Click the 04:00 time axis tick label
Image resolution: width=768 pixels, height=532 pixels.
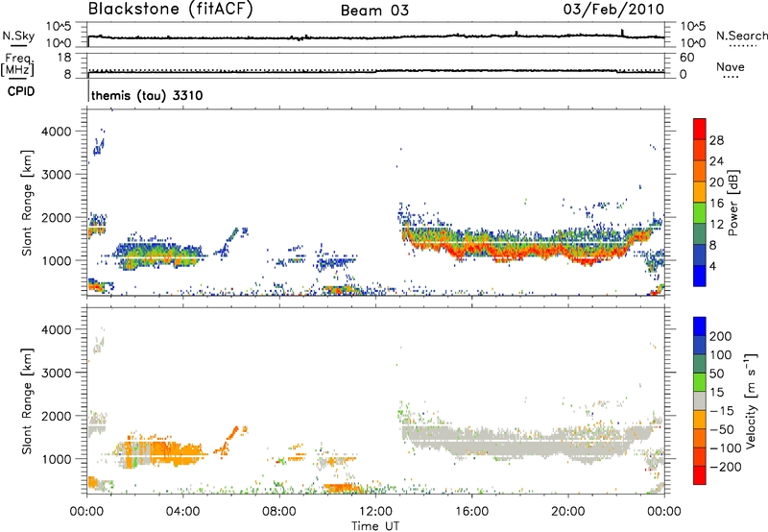pos(182,512)
